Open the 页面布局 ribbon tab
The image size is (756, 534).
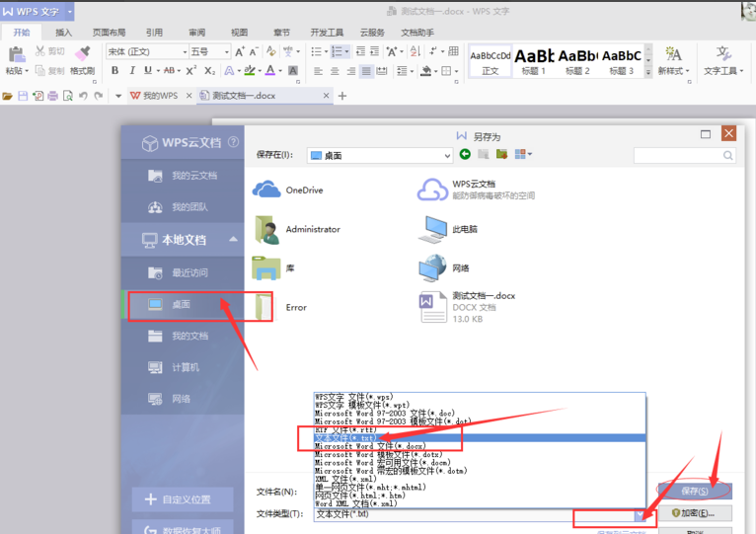109,33
